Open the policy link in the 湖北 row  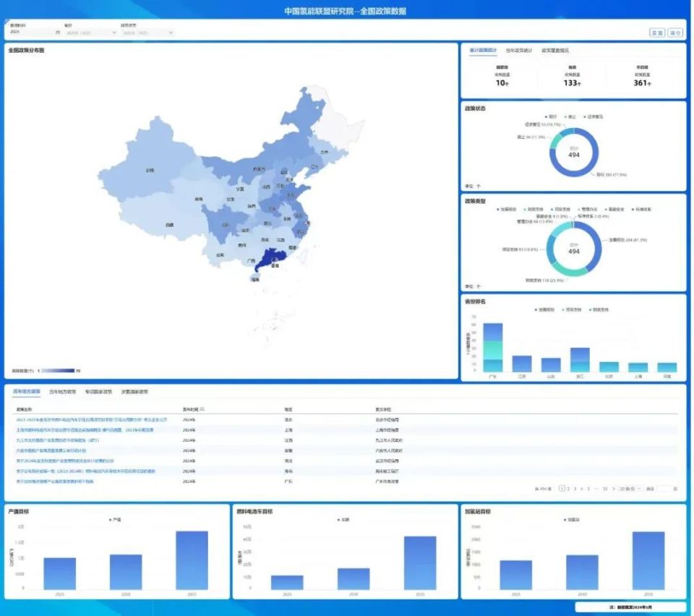coord(65,461)
